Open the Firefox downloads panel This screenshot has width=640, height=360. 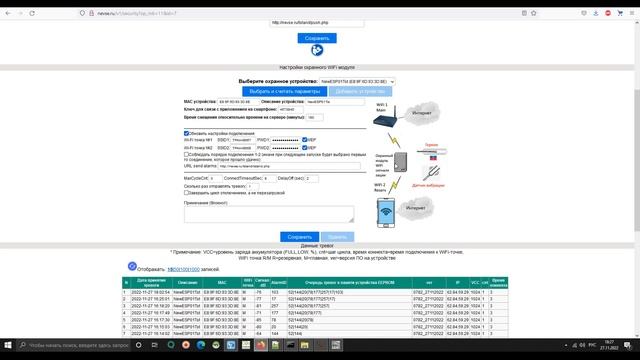[596, 13]
